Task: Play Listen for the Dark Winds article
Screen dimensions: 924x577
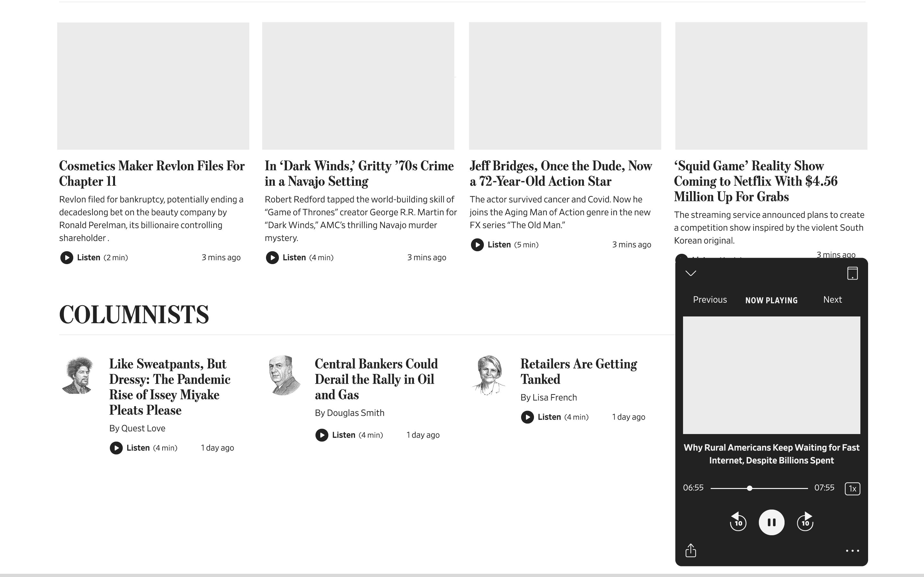Action: tap(272, 258)
